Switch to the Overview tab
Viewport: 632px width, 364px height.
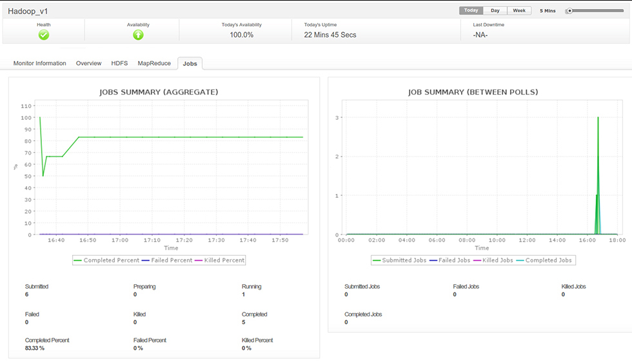click(x=88, y=63)
